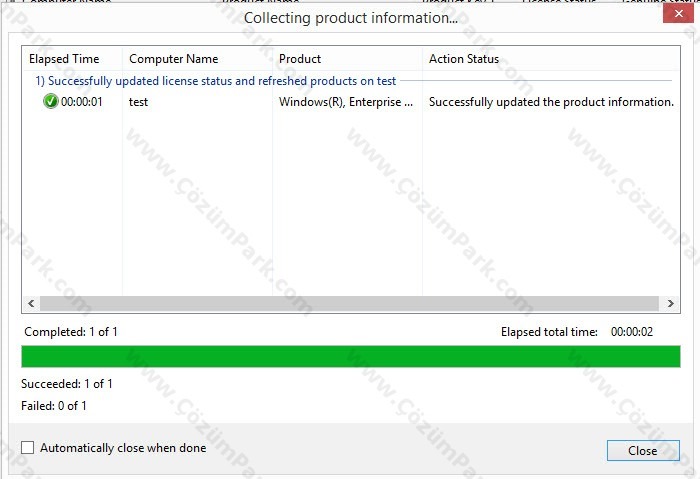This screenshot has height=479, width=700.
Task: Click the green completion progress bar
Action: (351, 356)
